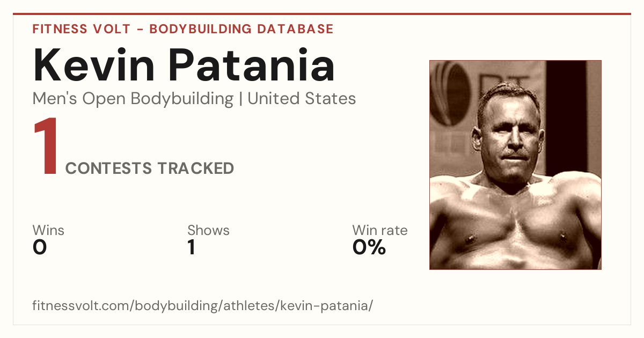Viewport: 644px width, 338px height.
Task: Click the Shows stat label
Action: coord(208,231)
